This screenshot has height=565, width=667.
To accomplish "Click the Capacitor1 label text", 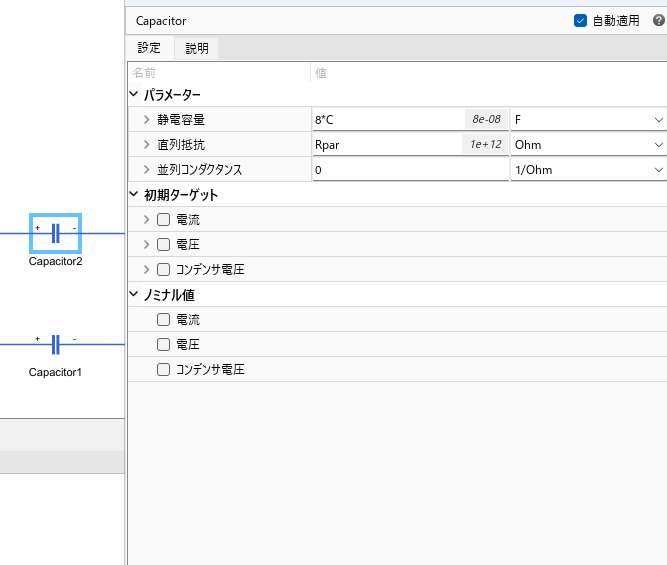I will tap(55, 372).
